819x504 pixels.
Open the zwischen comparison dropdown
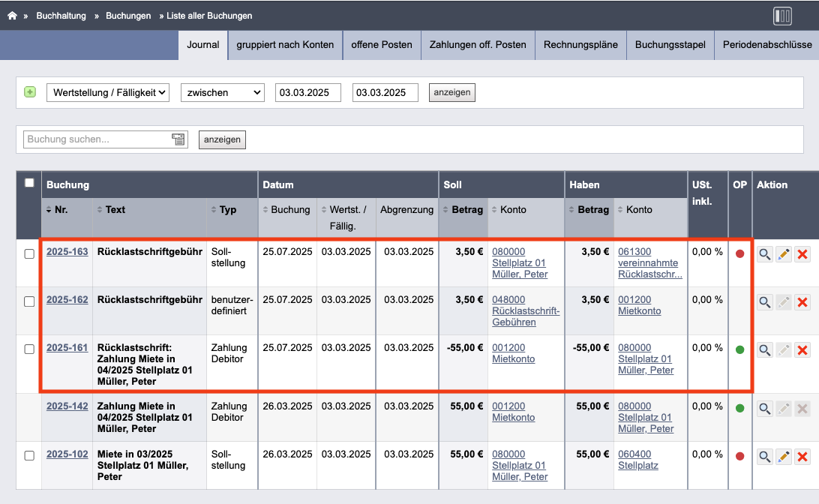(223, 92)
